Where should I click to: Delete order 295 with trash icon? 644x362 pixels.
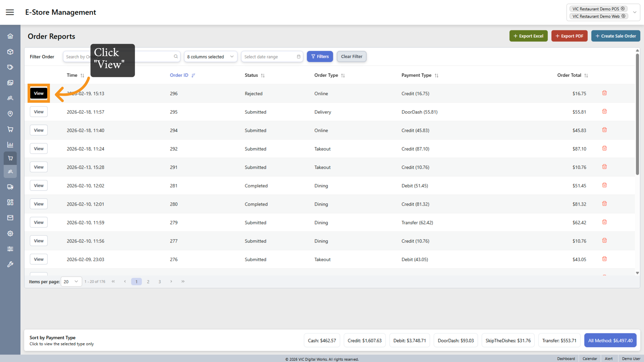(604, 112)
